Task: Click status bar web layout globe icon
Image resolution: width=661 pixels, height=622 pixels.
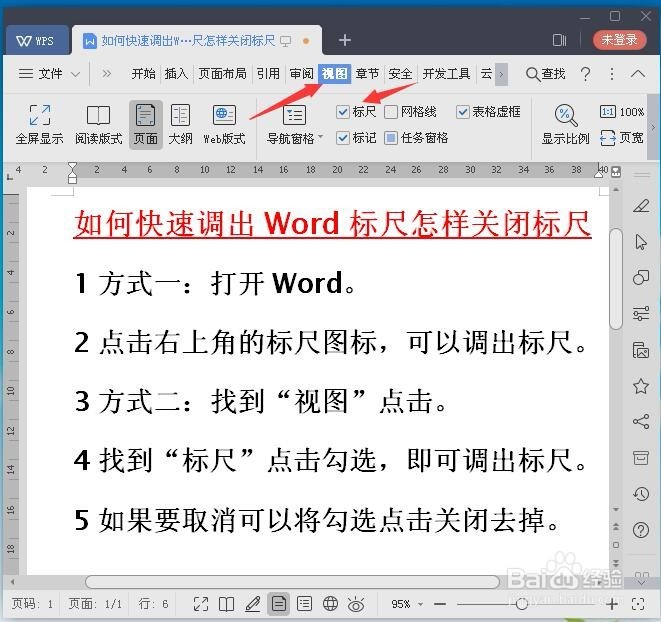Action: 330,604
